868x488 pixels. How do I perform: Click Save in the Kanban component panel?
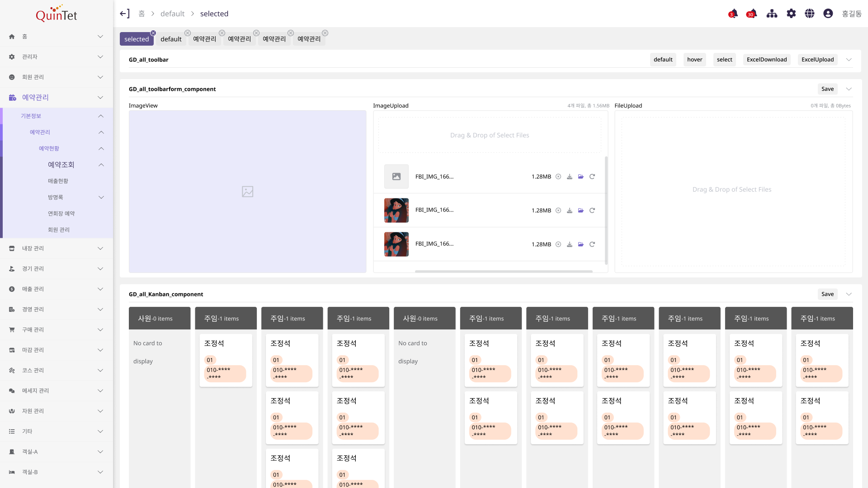(x=827, y=294)
